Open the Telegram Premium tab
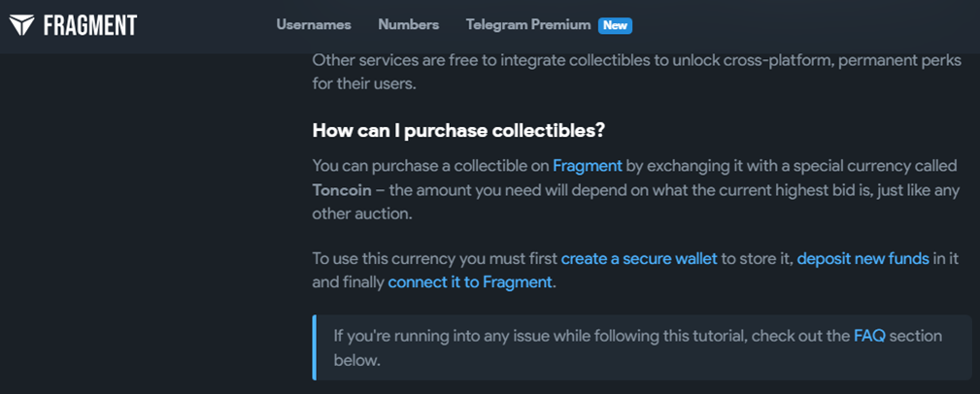Screen dimensions: 980x394 (x=528, y=25)
